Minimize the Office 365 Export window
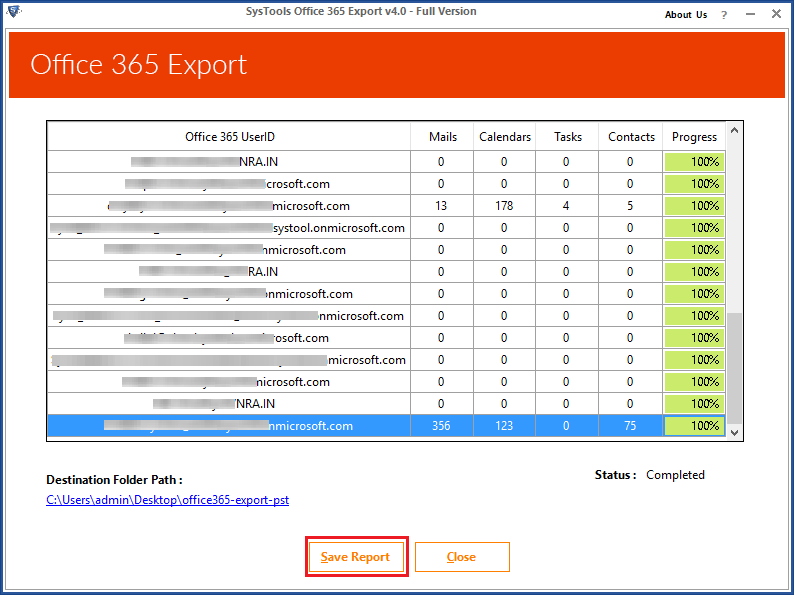Screen dimensions: 794x595 pos(750,14)
